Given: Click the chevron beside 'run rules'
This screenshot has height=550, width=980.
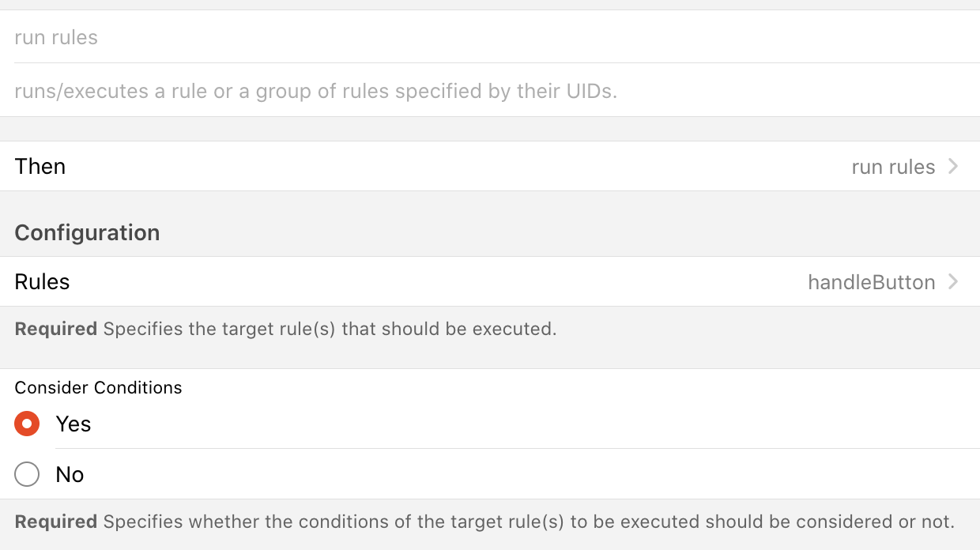Looking at the screenshot, I should pyautogui.click(x=953, y=167).
